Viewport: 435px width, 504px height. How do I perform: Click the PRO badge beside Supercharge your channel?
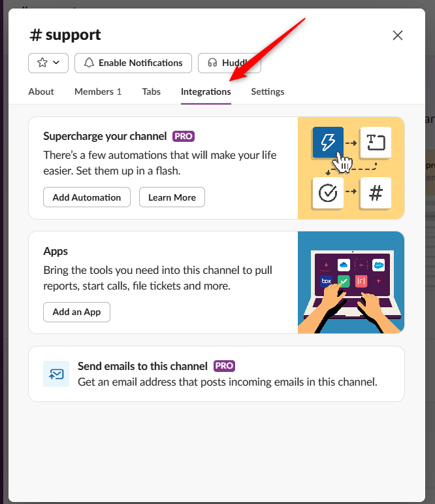pyautogui.click(x=184, y=136)
